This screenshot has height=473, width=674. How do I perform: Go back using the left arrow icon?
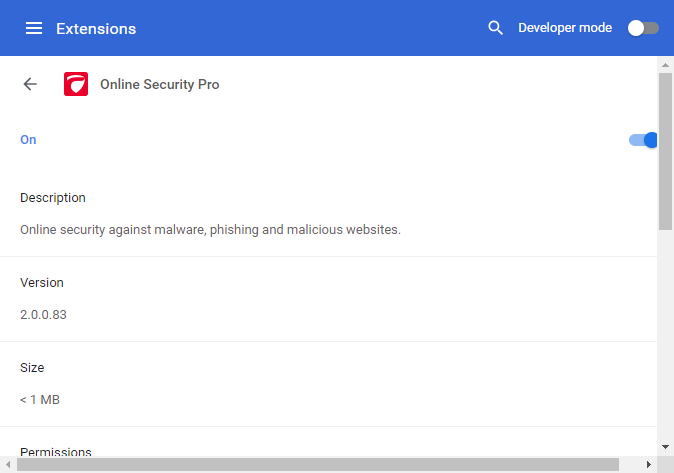(30, 84)
